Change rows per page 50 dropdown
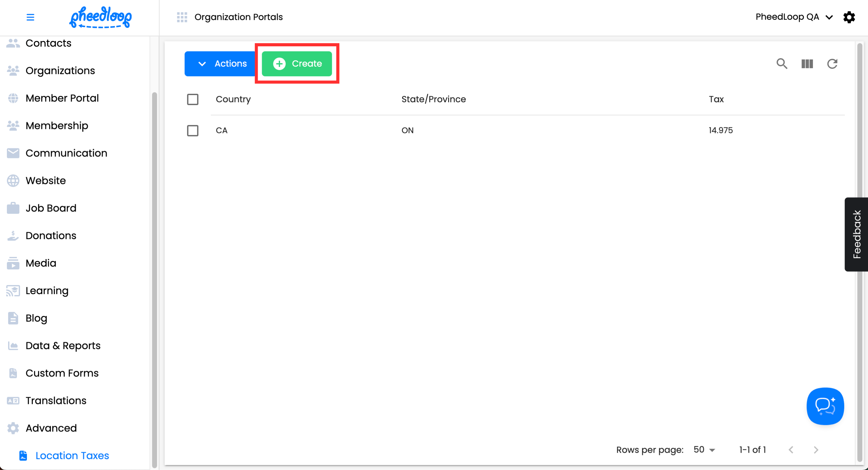The image size is (868, 470). point(704,450)
